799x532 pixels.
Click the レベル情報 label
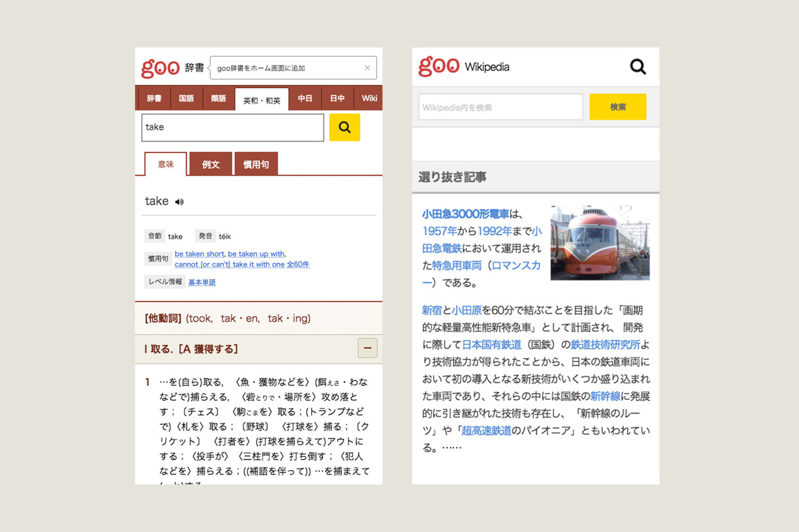tap(165, 282)
